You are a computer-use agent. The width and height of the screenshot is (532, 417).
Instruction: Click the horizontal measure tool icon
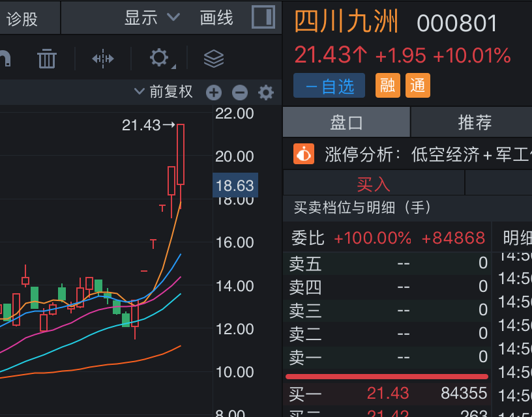click(x=103, y=59)
